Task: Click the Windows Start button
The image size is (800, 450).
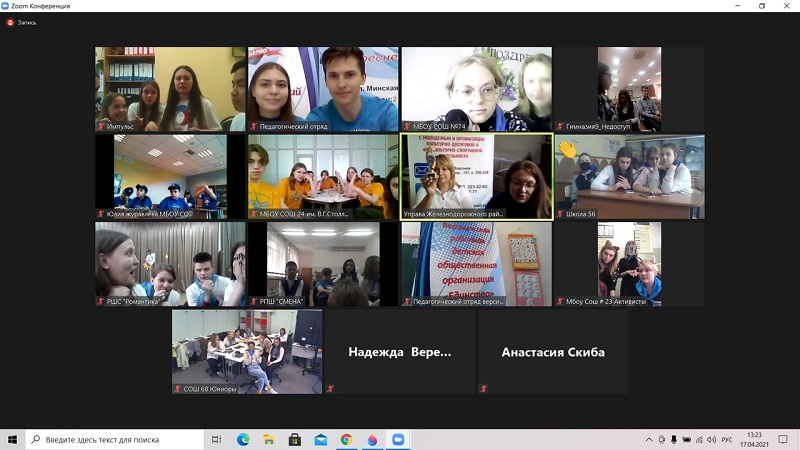Action: tap(13, 439)
